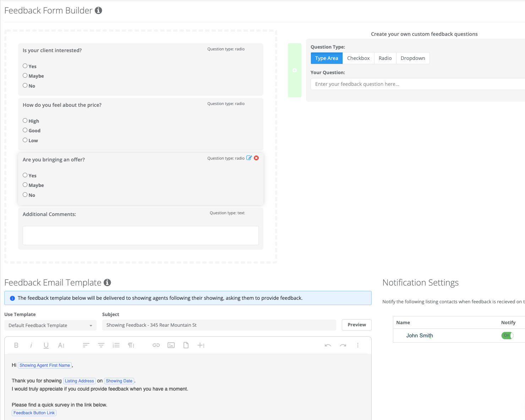Undo the last edit in email editor
Screen dimensions: 525x420
click(x=328, y=345)
